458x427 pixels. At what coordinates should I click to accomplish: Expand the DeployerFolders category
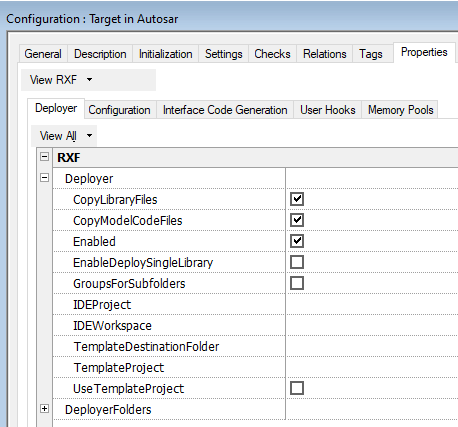[x=44, y=409]
